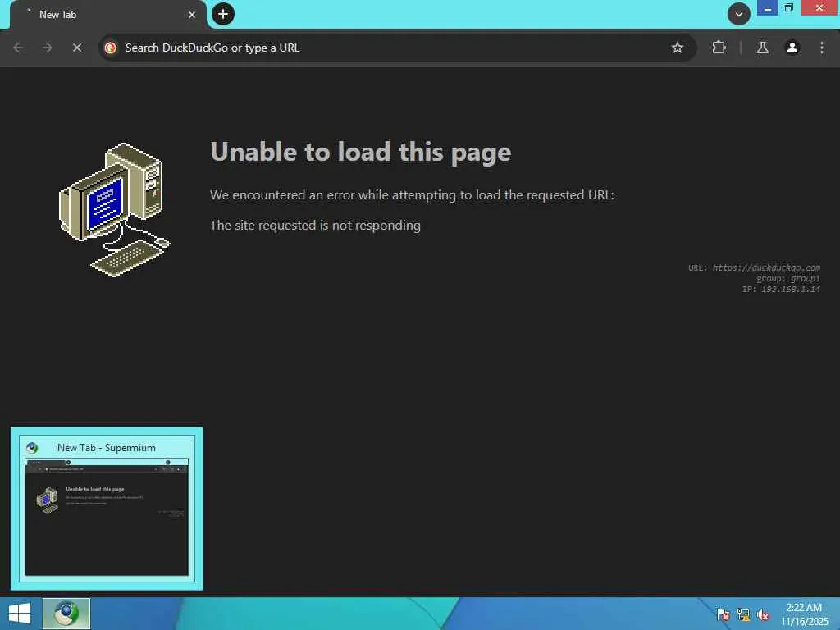Image resolution: width=840 pixels, height=630 pixels.
Task: Click the New Tab - Supermium preview thumbnail
Action: tap(107, 517)
